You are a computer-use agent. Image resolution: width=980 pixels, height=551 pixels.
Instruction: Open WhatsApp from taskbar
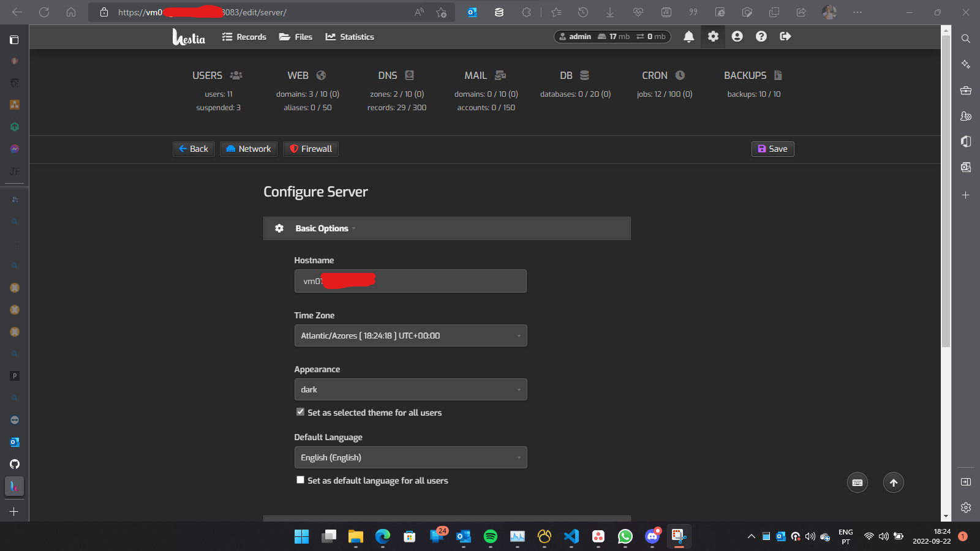point(625,537)
